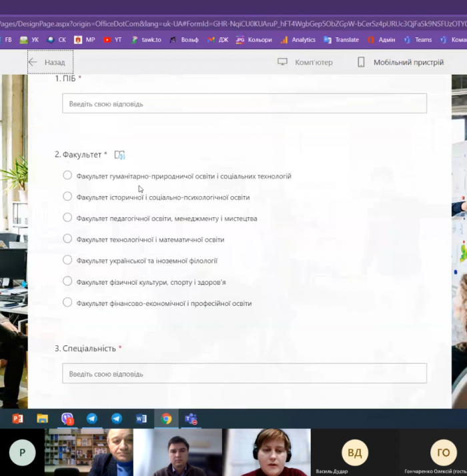Open the Translate bookmark link

(341, 40)
